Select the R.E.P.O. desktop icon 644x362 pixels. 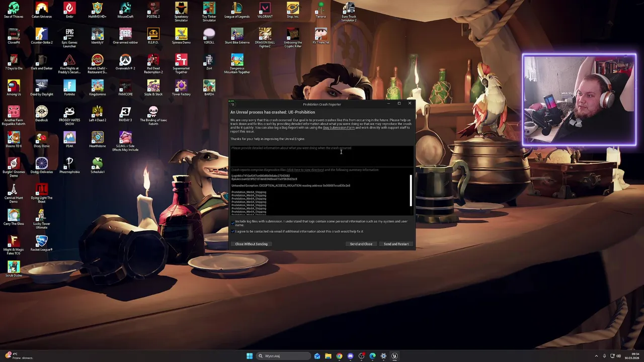[153, 36]
